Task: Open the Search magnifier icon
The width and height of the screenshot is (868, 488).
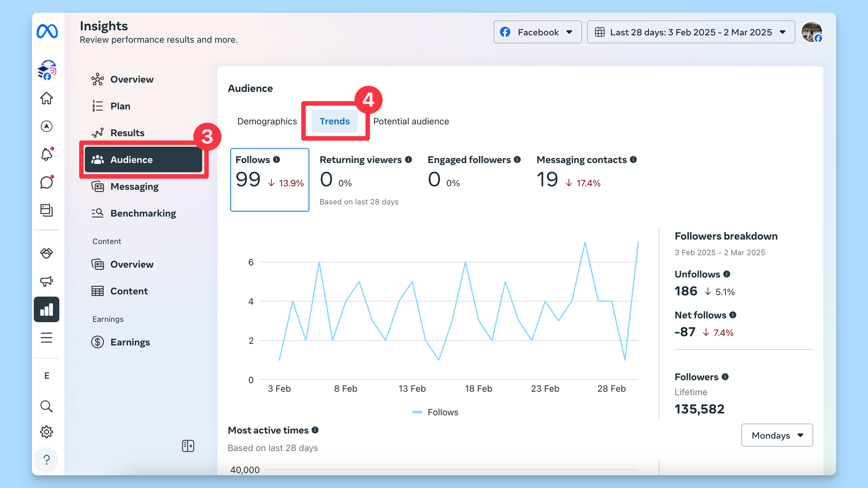Action: coord(46,406)
